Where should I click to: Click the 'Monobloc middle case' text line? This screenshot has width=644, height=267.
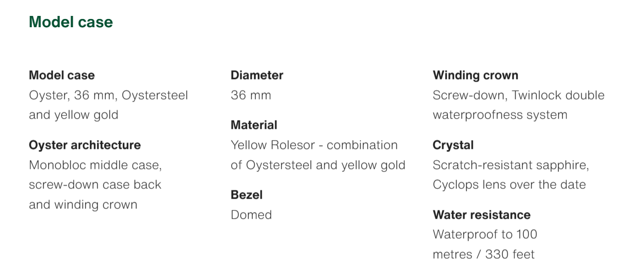point(96,165)
